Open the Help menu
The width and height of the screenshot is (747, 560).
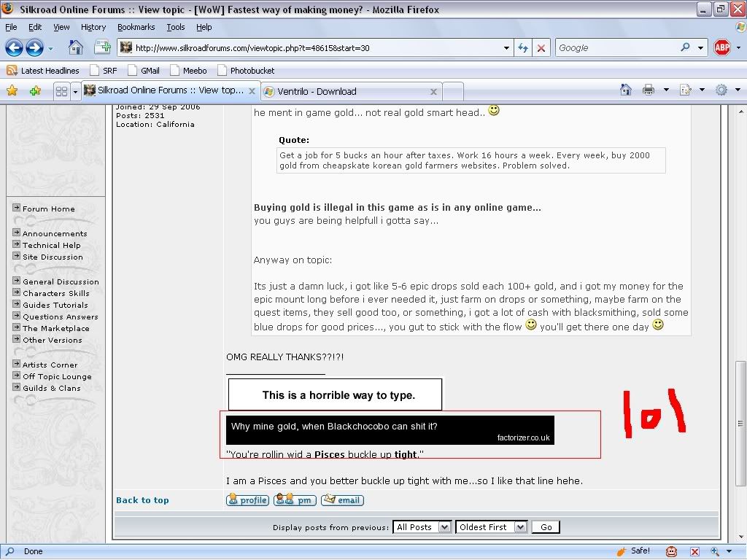pyautogui.click(x=204, y=27)
